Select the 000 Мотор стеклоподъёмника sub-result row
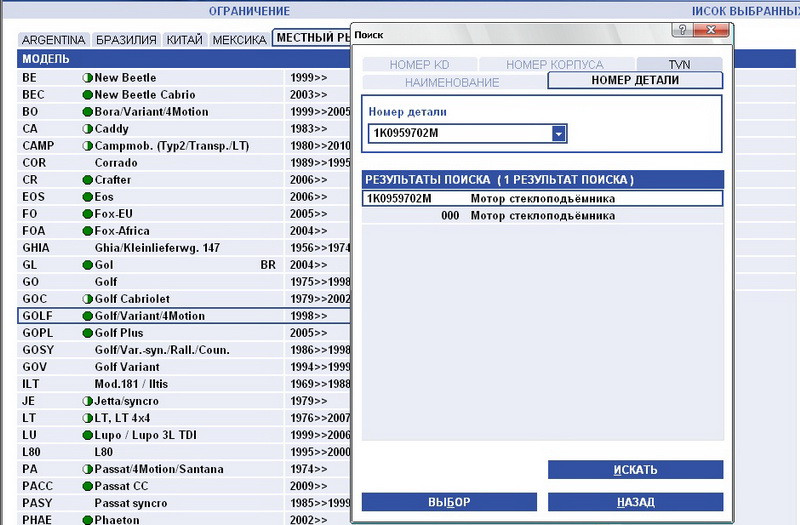 pyautogui.click(x=542, y=216)
